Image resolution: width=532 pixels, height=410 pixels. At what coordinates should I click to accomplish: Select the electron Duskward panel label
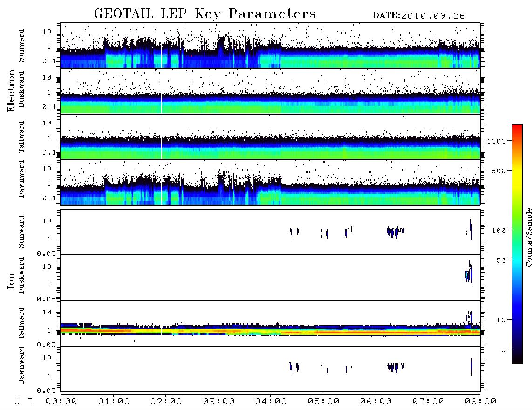21,89
